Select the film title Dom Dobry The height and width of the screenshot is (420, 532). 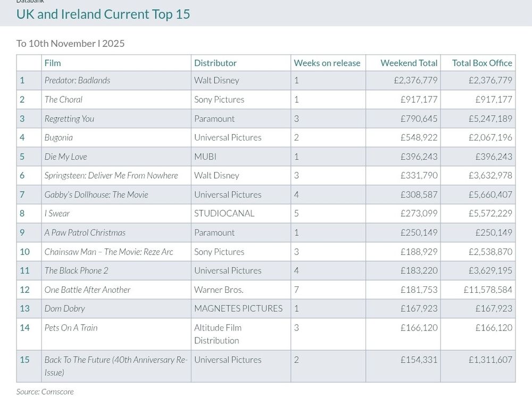[x=64, y=309]
